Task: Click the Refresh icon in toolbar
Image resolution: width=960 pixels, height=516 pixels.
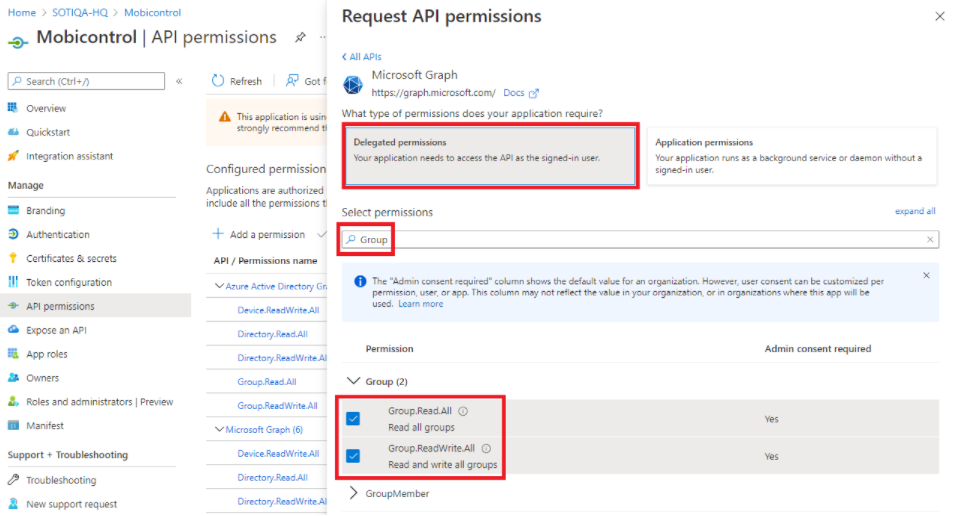Action: [218, 81]
